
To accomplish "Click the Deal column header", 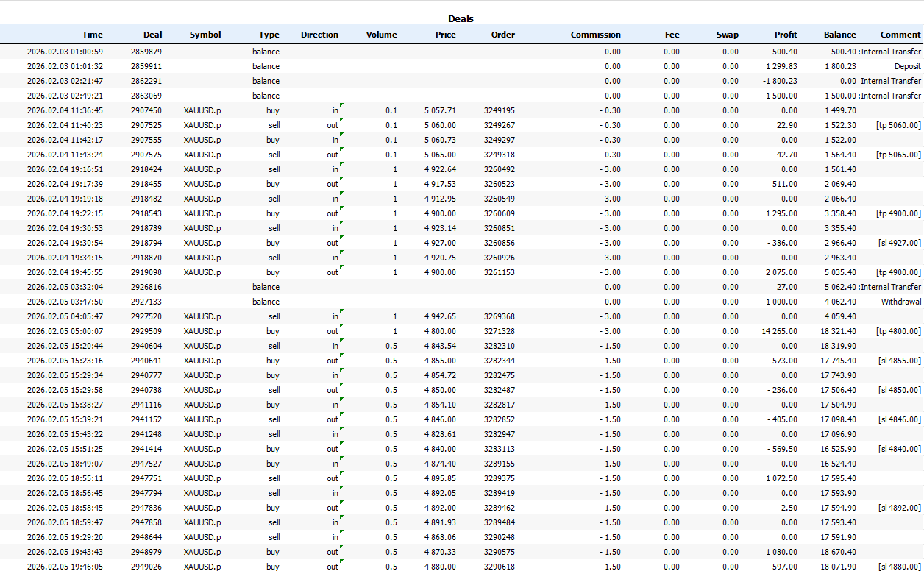I will click(153, 35).
